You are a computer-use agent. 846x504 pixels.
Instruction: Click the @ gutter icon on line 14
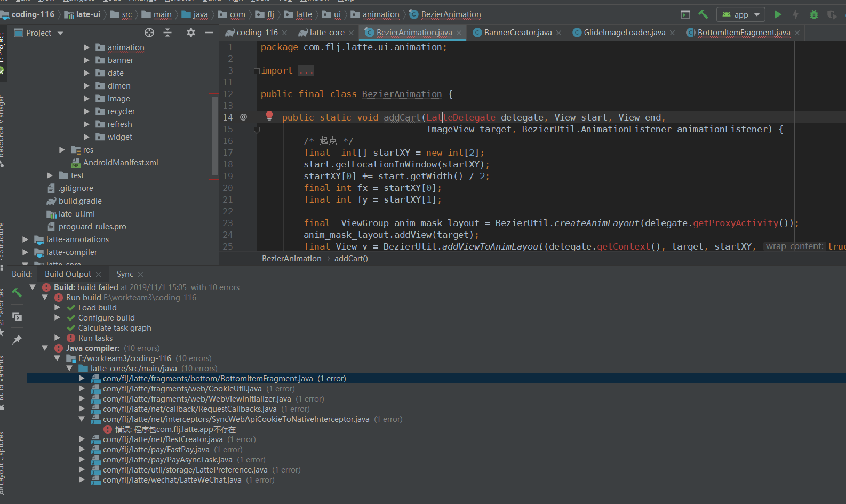(243, 117)
